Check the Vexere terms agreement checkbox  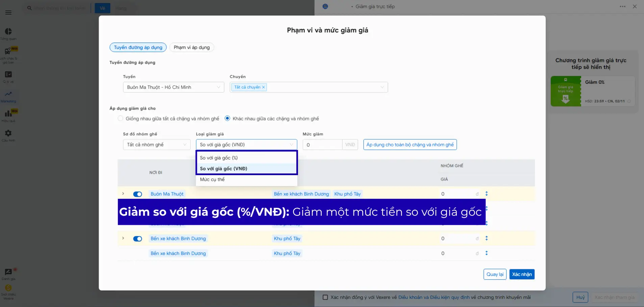pyautogui.click(x=325, y=298)
